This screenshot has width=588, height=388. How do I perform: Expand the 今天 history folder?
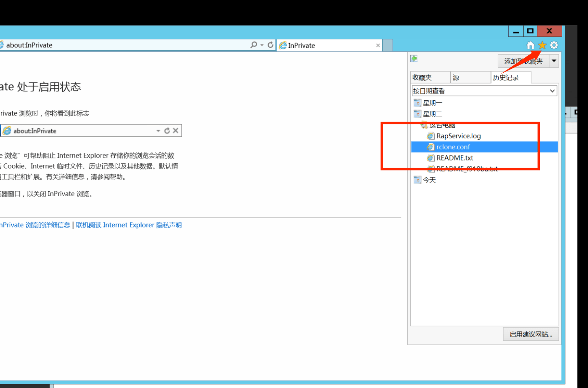pyautogui.click(x=429, y=180)
